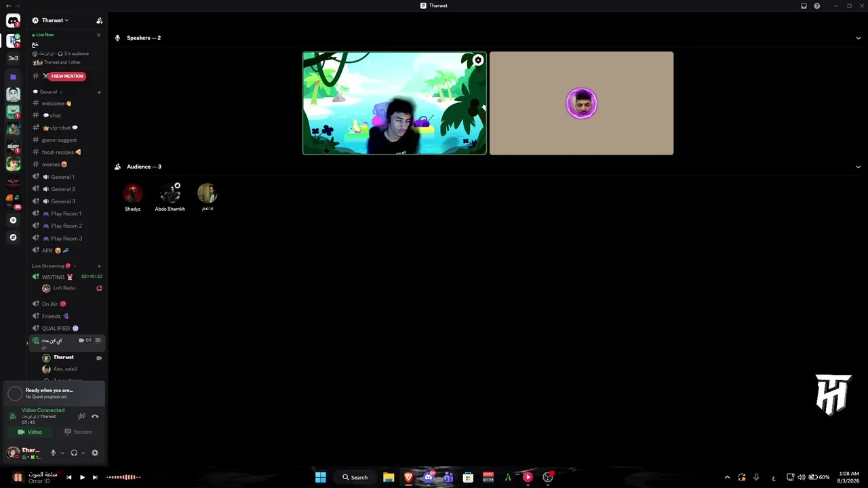Open the vip-chat channel
This screenshot has height=488, width=868.
(66, 127)
